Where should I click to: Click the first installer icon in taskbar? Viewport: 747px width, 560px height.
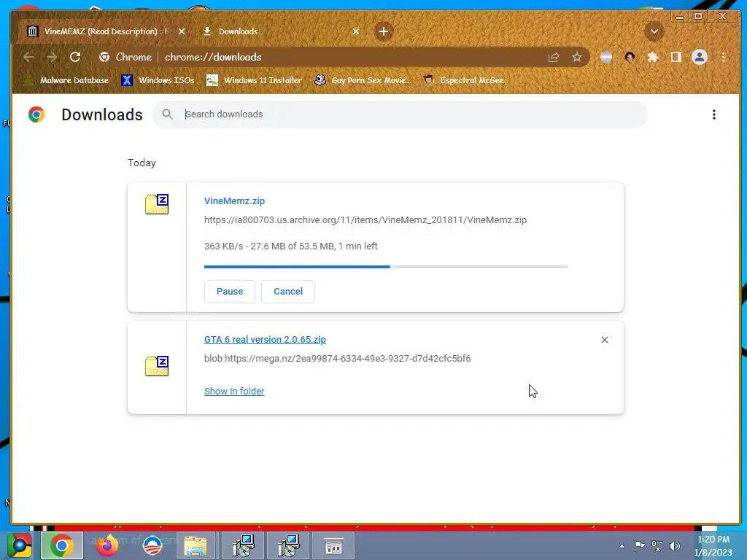coord(244,545)
